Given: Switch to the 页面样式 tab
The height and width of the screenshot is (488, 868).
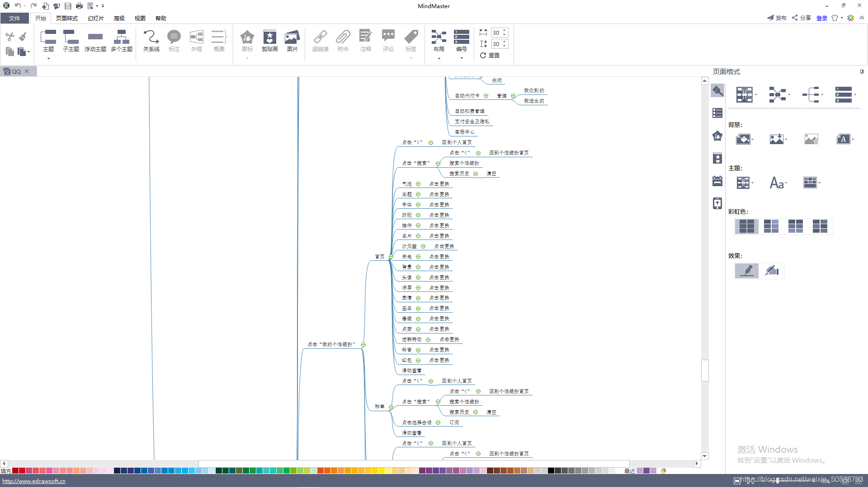Looking at the screenshot, I should click(x=67, y=18).
